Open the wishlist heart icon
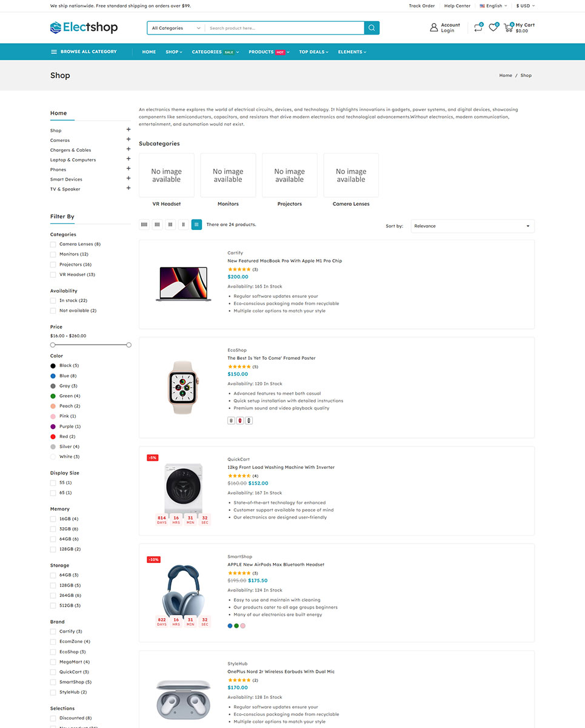Screen dimensions: 585x728 pyautogui.click(x=493, y=27)
